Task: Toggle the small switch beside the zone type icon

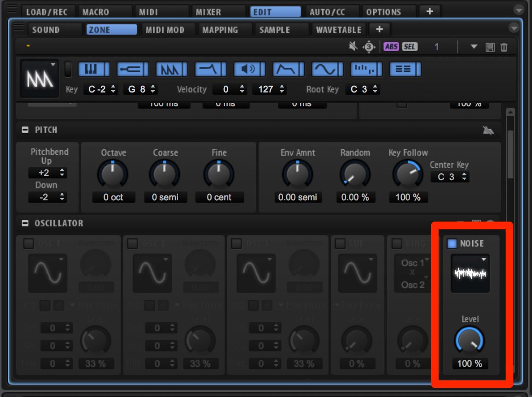Action: pyautogui.click(x=68, y=69)
